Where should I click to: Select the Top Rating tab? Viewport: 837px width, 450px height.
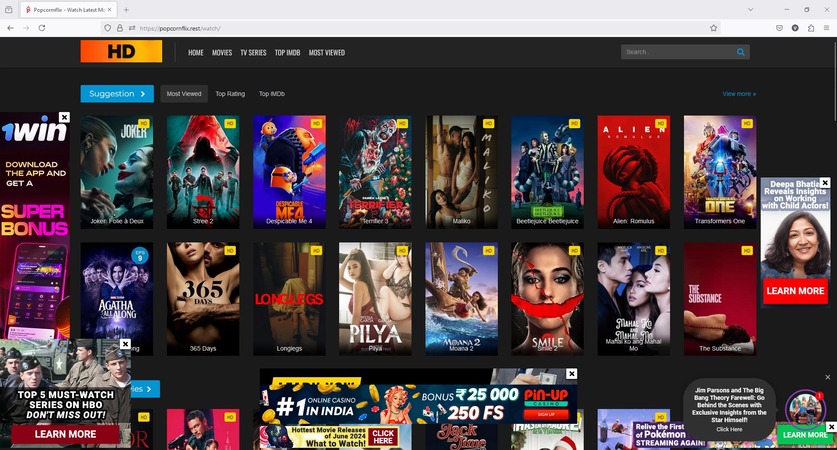click(x=230, y=93)
